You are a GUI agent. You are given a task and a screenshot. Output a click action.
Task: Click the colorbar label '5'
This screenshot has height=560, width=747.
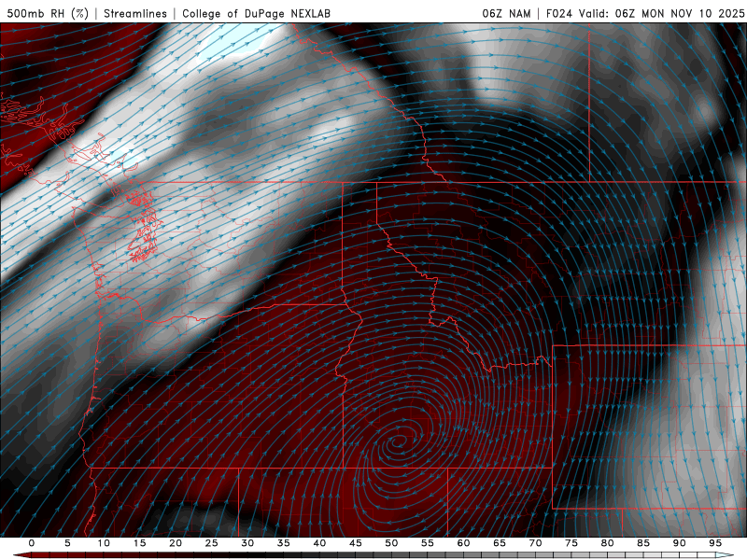pyautogui.click(x=67, y=543)
